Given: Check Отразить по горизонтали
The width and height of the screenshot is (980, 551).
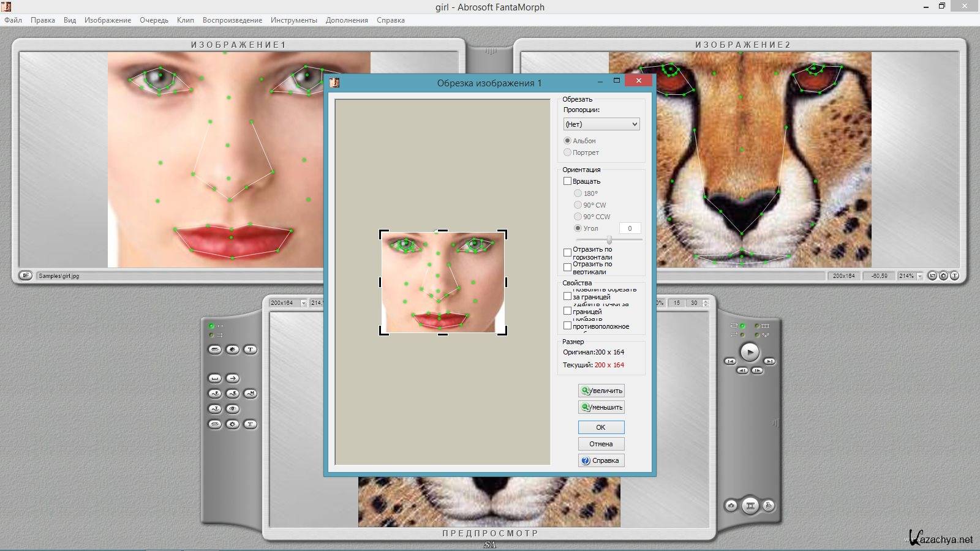Looking at the screenshot, I should [567, 252].
